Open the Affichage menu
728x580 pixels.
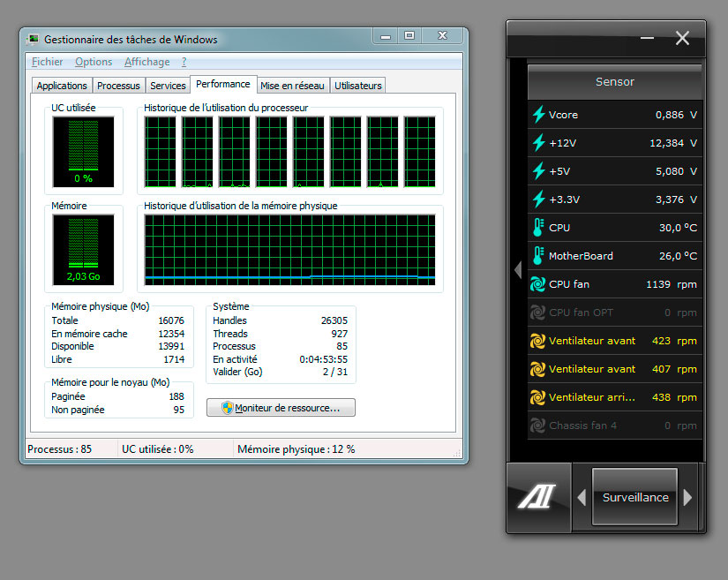(x=146, y=62)
